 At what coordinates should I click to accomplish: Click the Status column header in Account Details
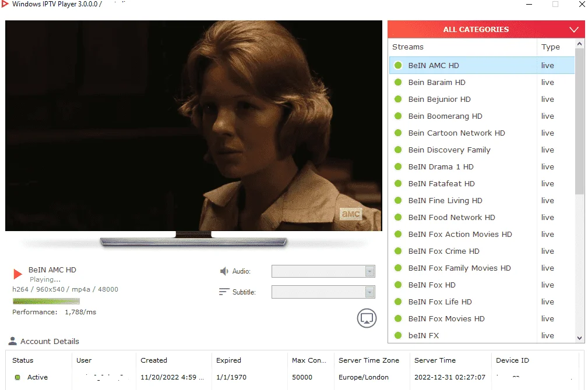click(23, 360)
